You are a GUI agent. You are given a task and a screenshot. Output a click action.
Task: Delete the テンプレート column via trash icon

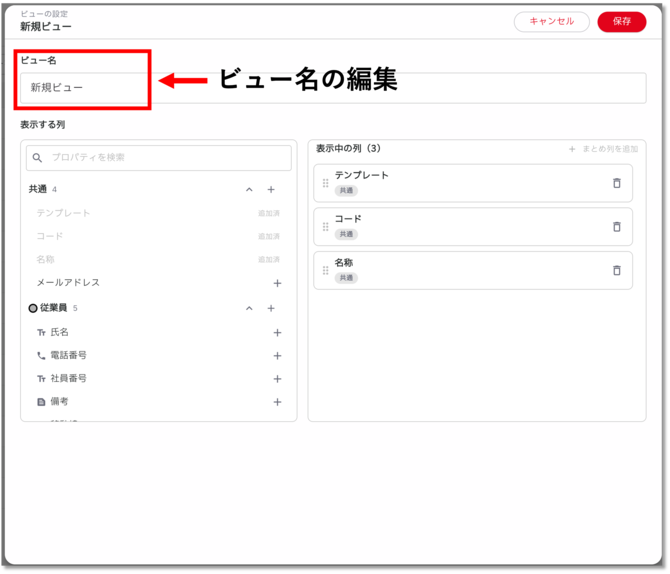pos(617,183)
